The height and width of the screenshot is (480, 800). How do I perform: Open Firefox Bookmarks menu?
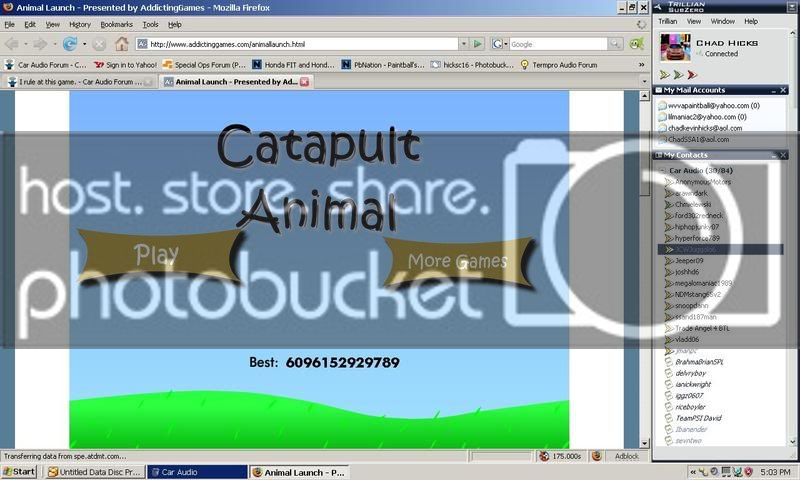click(x=116, y=24)
